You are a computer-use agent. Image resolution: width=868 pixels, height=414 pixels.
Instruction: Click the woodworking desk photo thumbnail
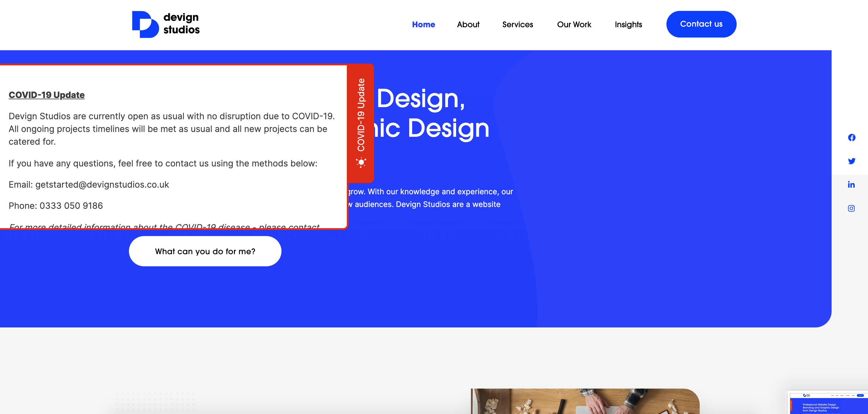(585, 401)
